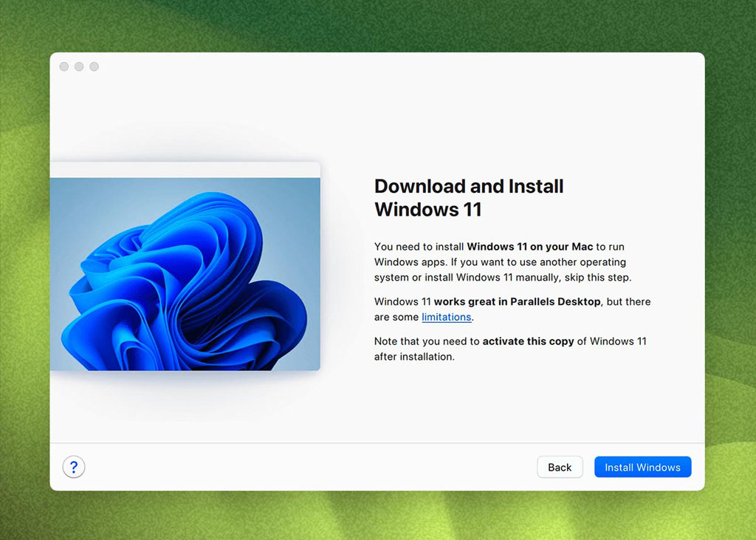Open the limitations link
Viewport: 756px width, 540px height.
(447, 317)
